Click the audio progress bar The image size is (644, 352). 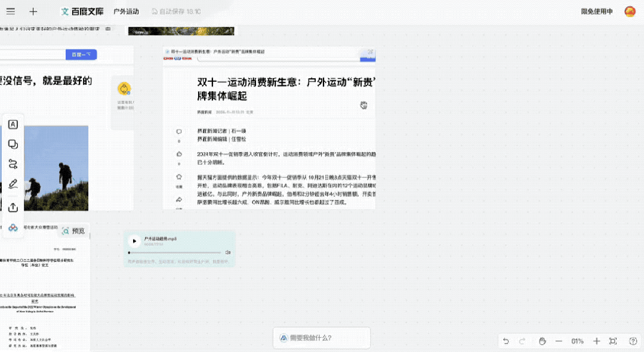pos(175,252)
